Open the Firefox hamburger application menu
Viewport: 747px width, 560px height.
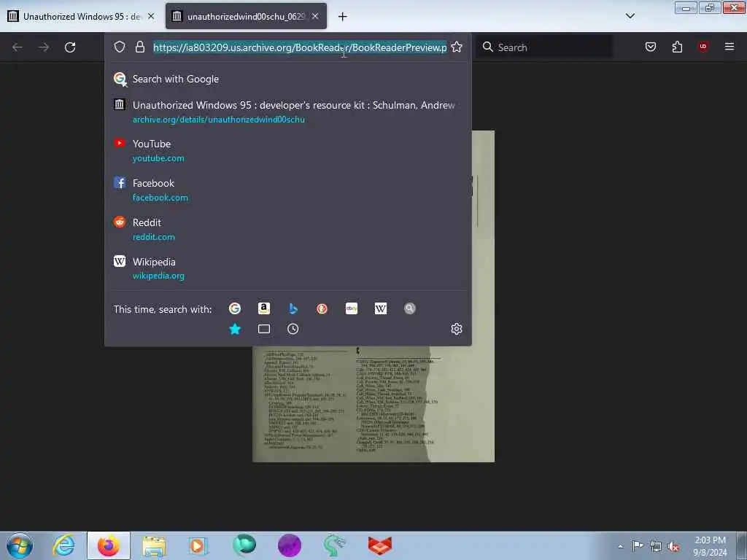pyautogui.click(x=729, y=46)
